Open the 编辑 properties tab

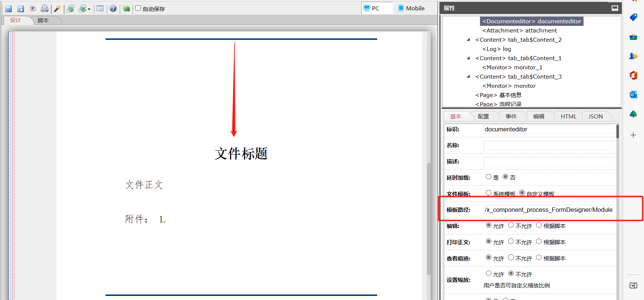click(539, 116)
